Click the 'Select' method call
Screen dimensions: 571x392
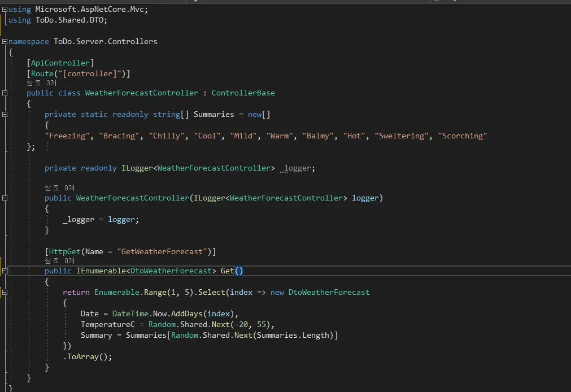(212, 292)
